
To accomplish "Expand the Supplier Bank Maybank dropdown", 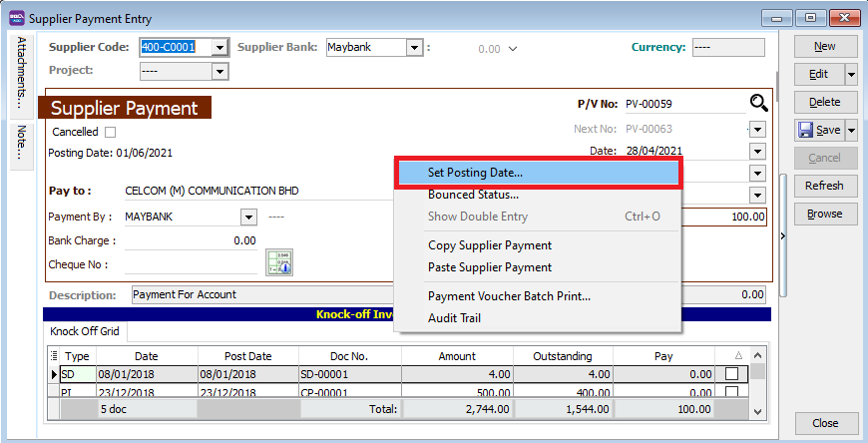I will click(415, 47).
